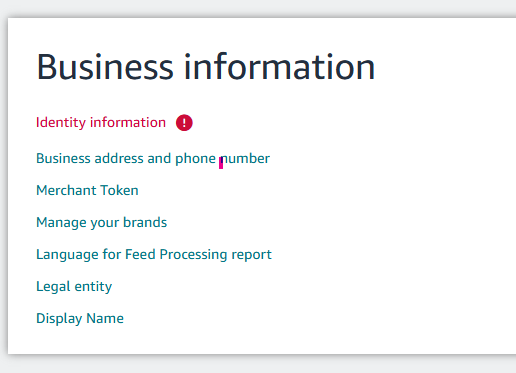
Task: Click the word 'phone' in address link
Action: click(196, 159)
